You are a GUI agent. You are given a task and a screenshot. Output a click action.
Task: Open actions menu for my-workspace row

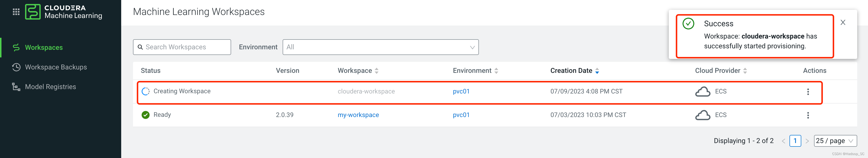808,115
